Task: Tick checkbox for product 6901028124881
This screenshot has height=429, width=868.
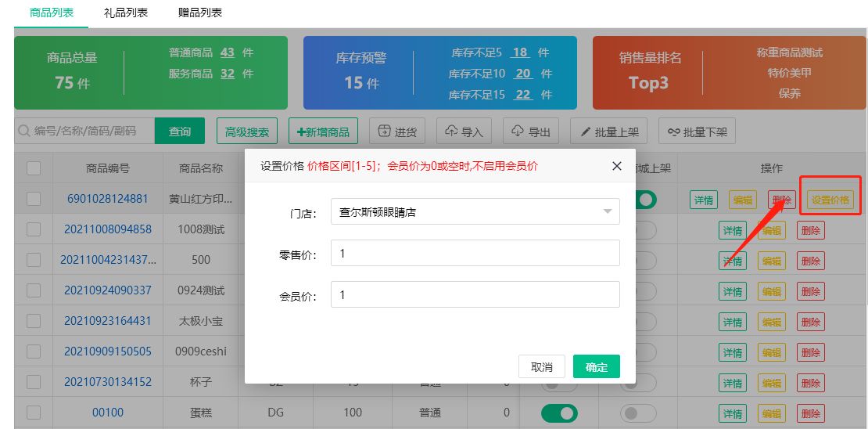Action: point(34,198)
